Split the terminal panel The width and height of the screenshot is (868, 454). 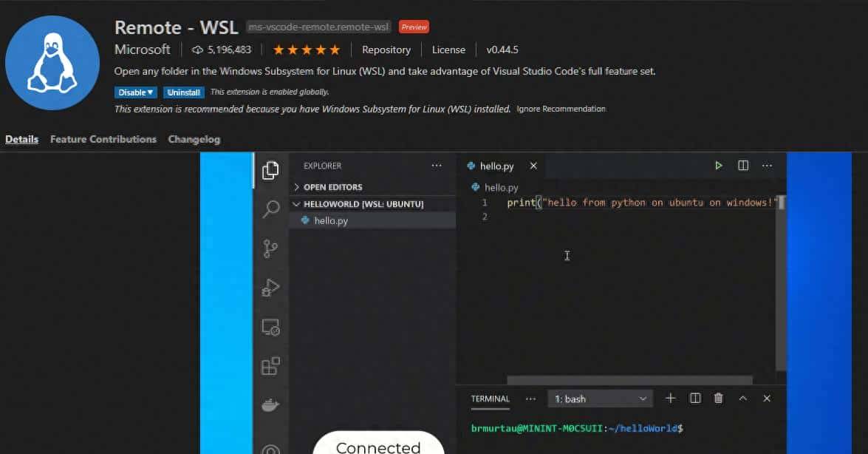pos(695,398)
